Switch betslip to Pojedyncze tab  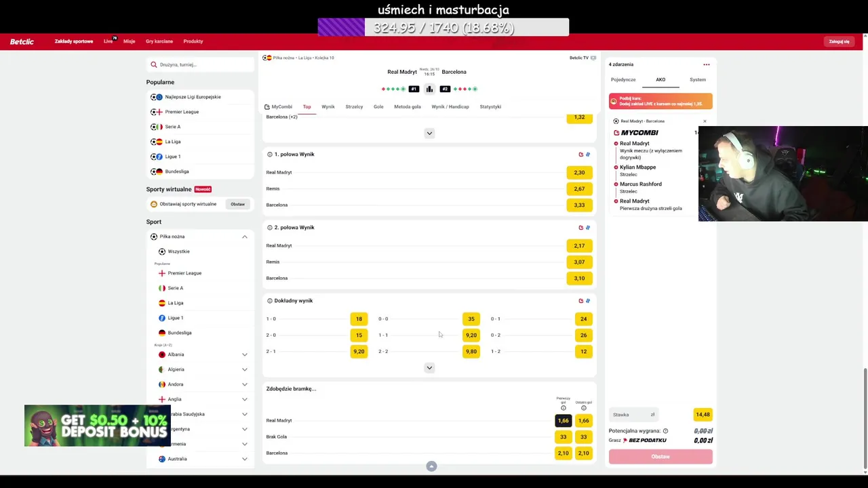pyautogui.click(x=623, y=80)
